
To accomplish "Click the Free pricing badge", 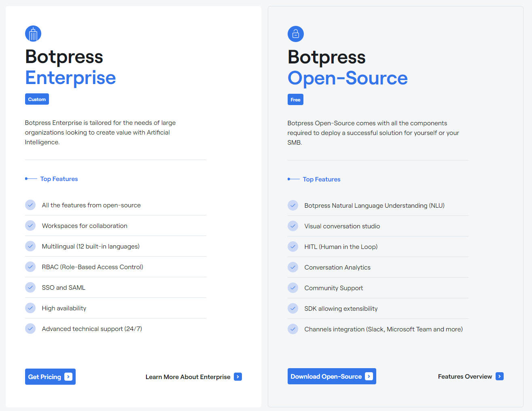I will (x=295, y=99).
